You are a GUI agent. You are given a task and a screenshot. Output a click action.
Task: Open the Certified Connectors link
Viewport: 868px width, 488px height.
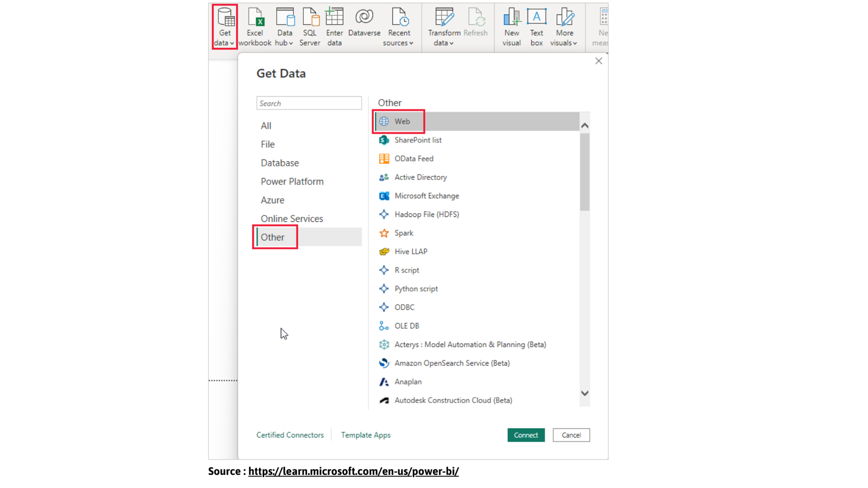290,435
